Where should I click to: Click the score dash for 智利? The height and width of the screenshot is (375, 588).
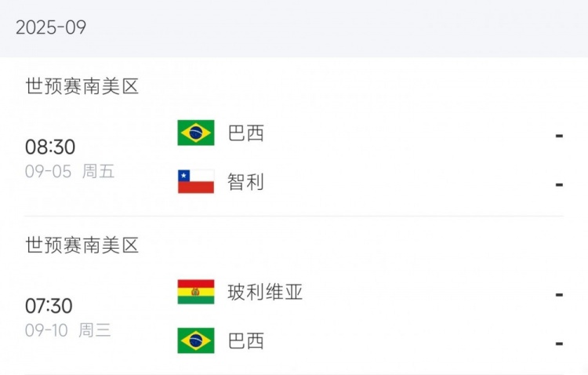pyautogui.click(x=559, y=184)
